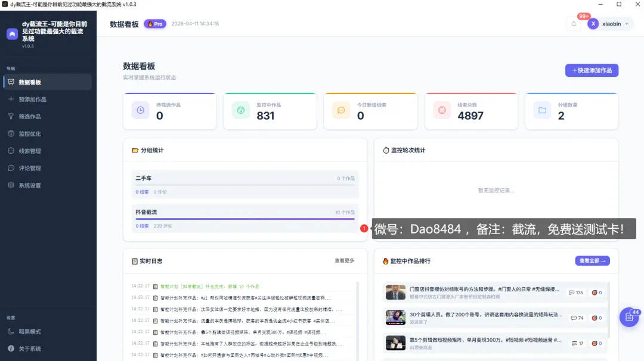644x361 pixels.
Task: Click the notification bell with 99+ badge
Action: (x=574, y=23)
